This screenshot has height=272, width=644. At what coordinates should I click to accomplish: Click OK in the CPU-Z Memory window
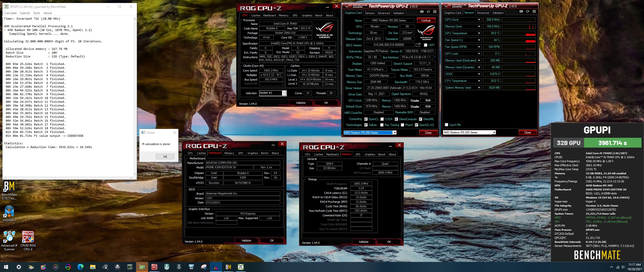[x=389, y=242]
